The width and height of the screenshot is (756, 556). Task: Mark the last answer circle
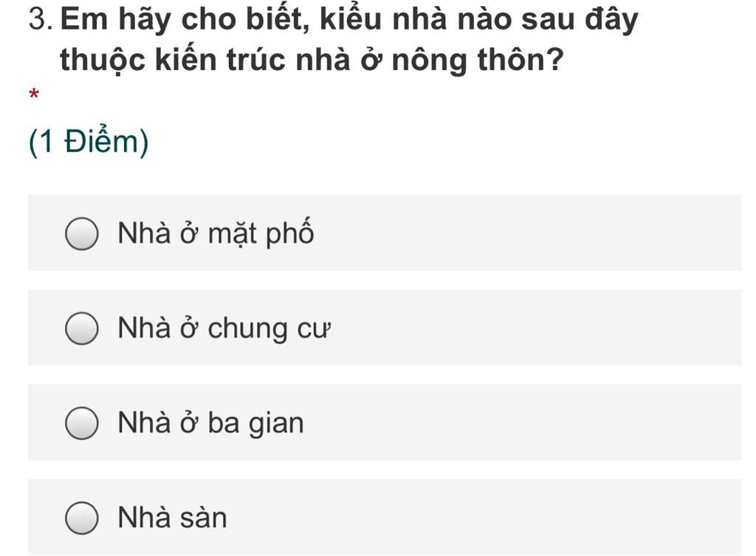pos(82,518)
